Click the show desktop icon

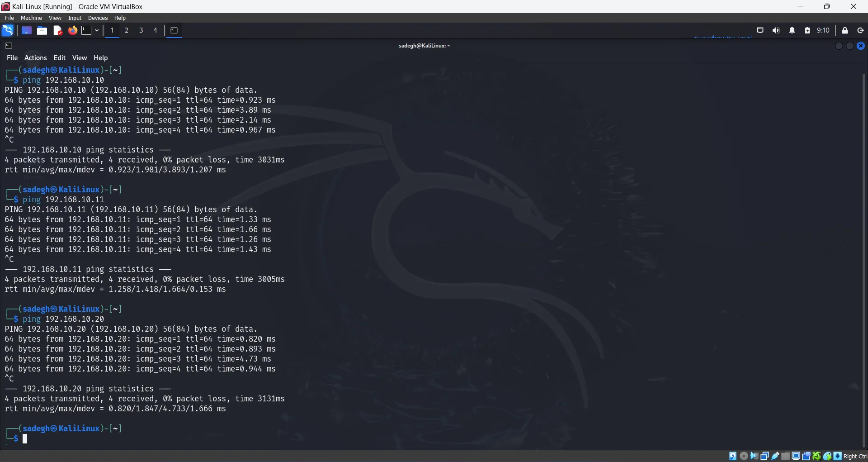[x=27, y=30]
